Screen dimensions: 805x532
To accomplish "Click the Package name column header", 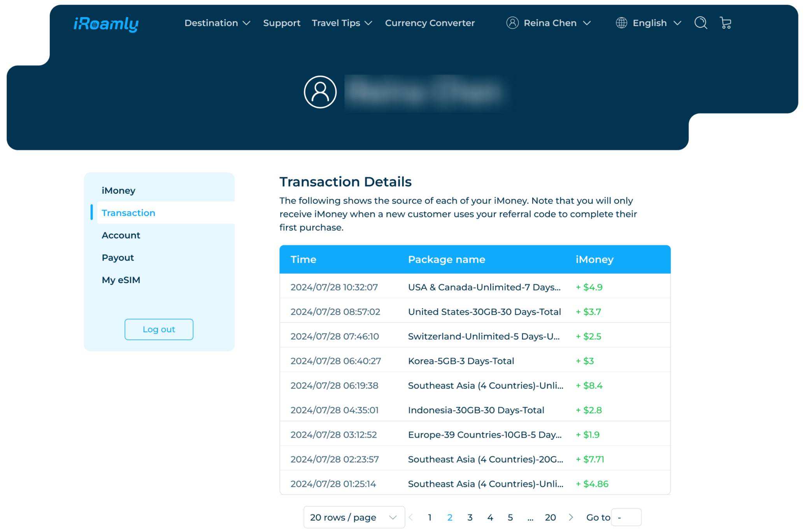I will click(447, 259).
